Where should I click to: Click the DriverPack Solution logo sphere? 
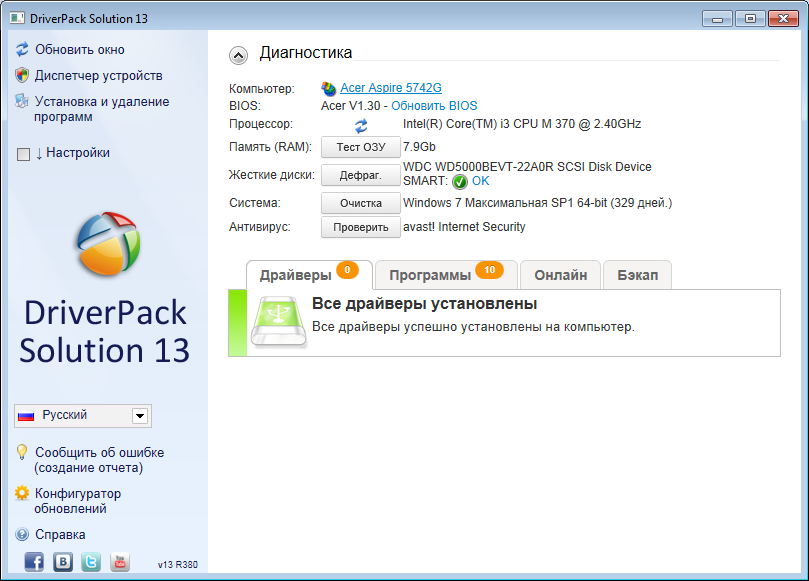(108, 243)
